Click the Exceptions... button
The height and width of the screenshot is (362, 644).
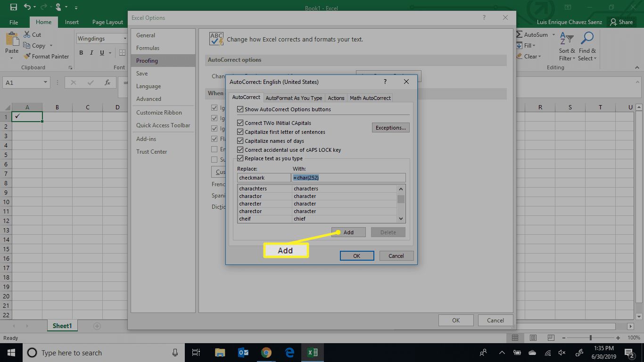pyautogui.click(x=391, y=128)
